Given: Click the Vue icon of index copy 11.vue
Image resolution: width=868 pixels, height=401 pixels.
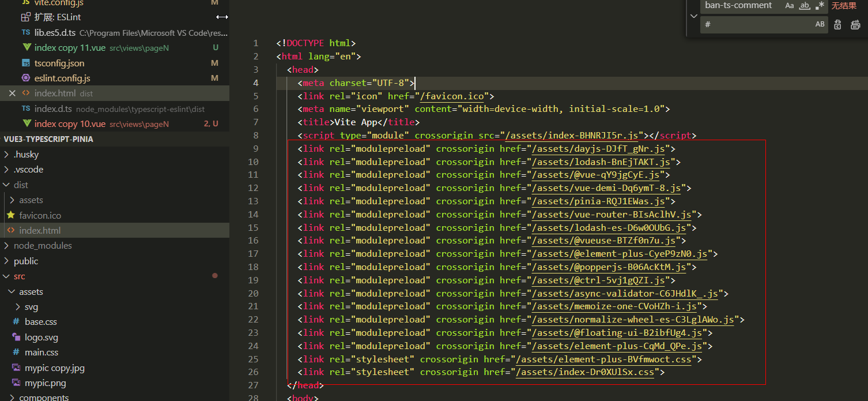Looking at the screenshot, I should (x=26, y=47).
